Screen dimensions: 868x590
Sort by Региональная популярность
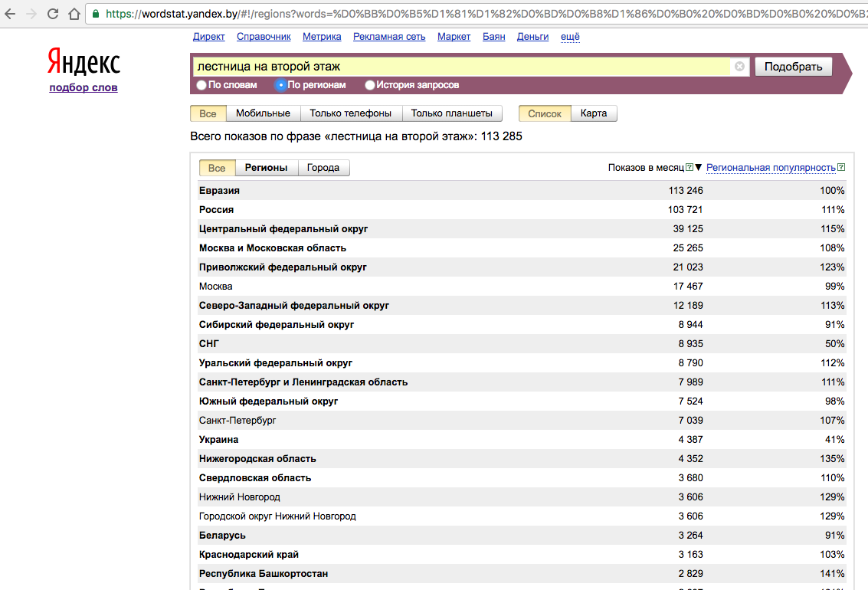click(x=770, y=167)
